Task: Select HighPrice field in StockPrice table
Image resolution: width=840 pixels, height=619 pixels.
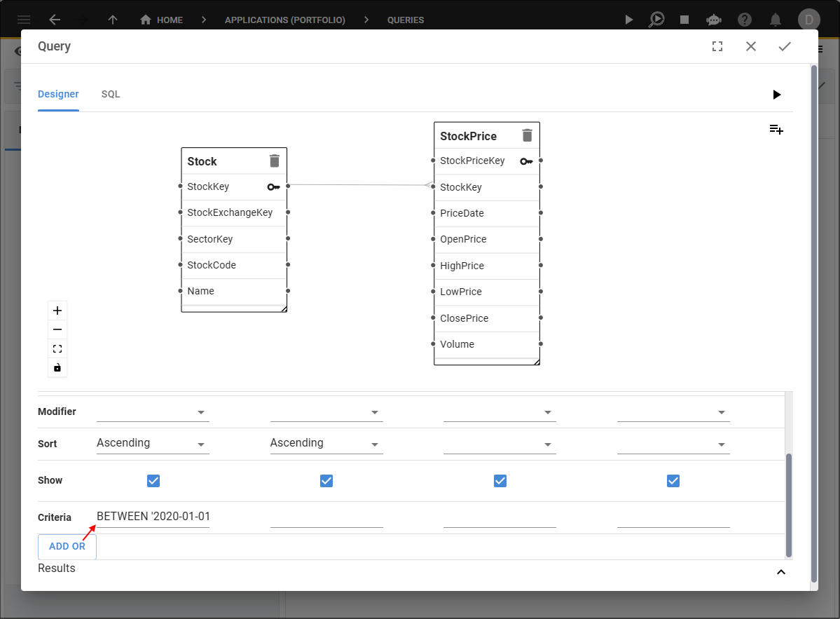Action: 486,265
